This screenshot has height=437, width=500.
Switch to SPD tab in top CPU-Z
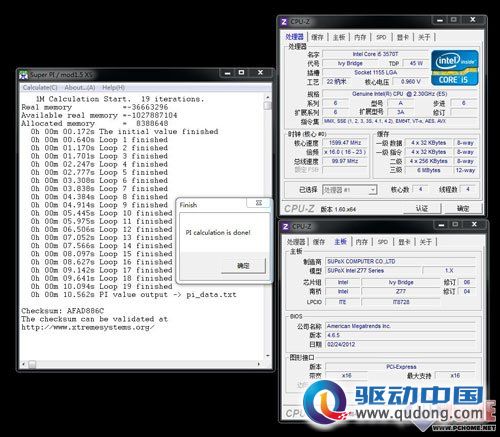coord(381,37)
